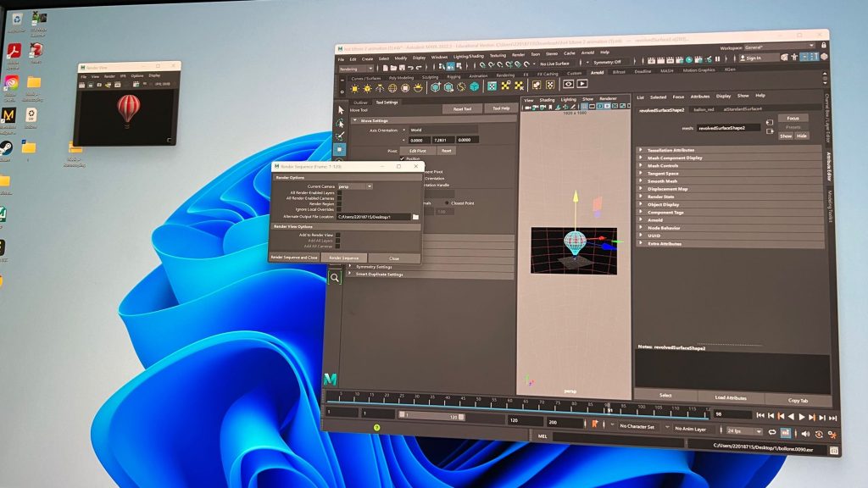Click the play backwards button
The width and height of the screenshot is (868, 488).
click(791, 417)
